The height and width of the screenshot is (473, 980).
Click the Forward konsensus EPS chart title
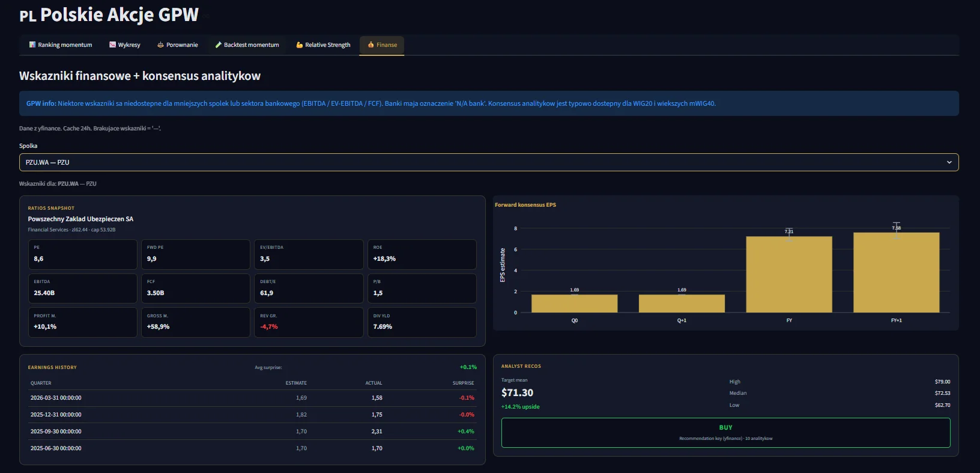point(525,205)
